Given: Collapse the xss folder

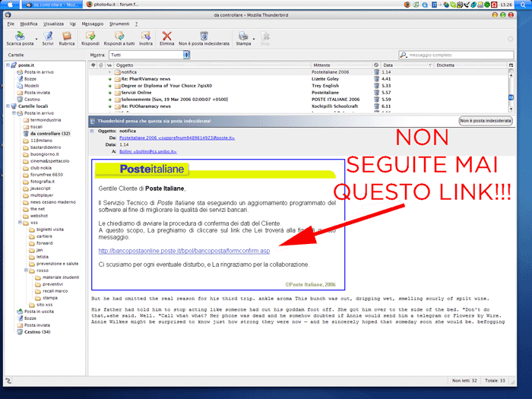Looking at the screenshot, I should click(20, 222).
